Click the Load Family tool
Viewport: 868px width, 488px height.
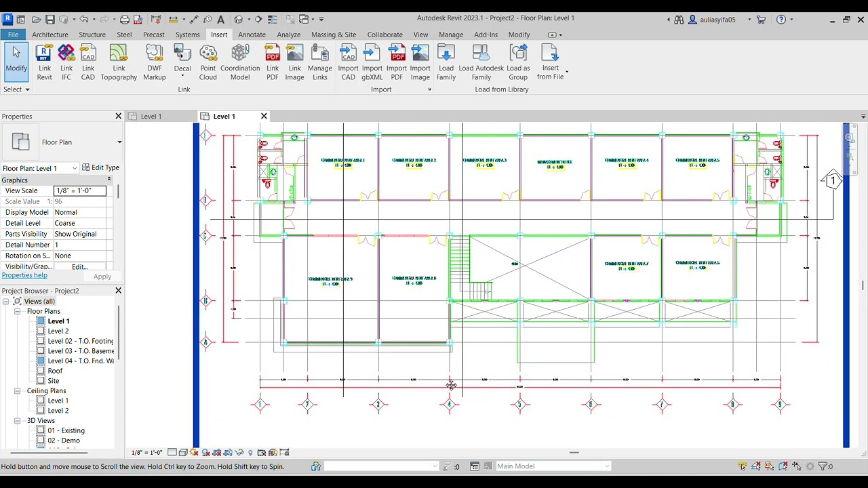pyautogui.click(x=446, y=62)
